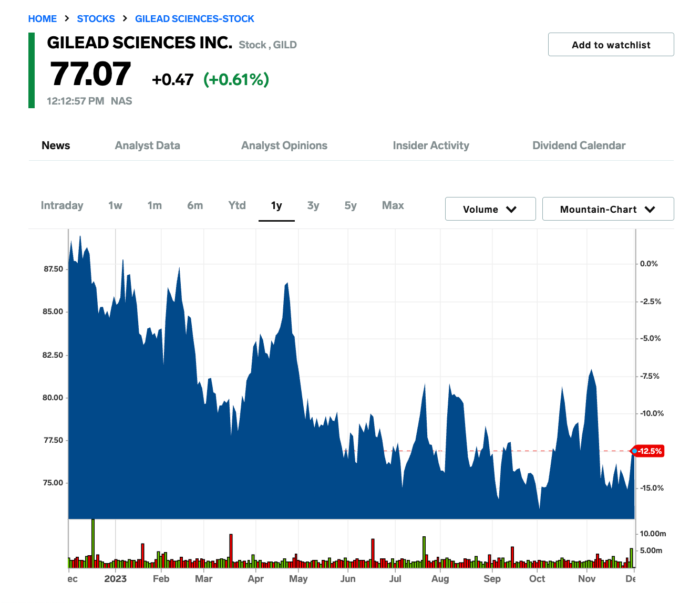
Task: Navigate to HOME via breadcrumb
Action: point(43,18)
